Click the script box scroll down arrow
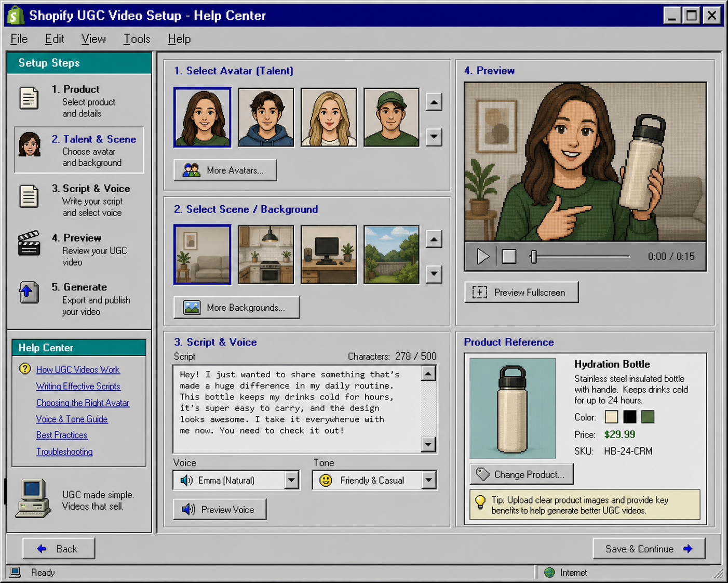Screen dimensions: 728x583 coord(428,444)
